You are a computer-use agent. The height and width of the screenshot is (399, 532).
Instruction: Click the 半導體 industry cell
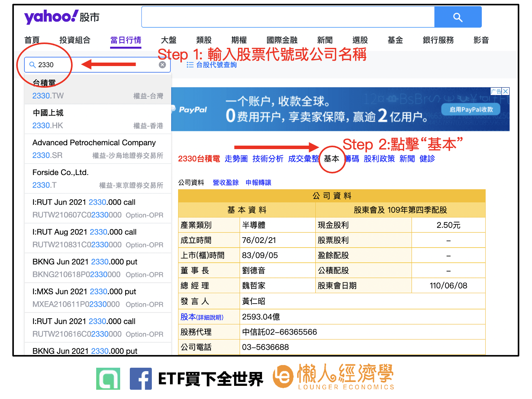(277, 225)
